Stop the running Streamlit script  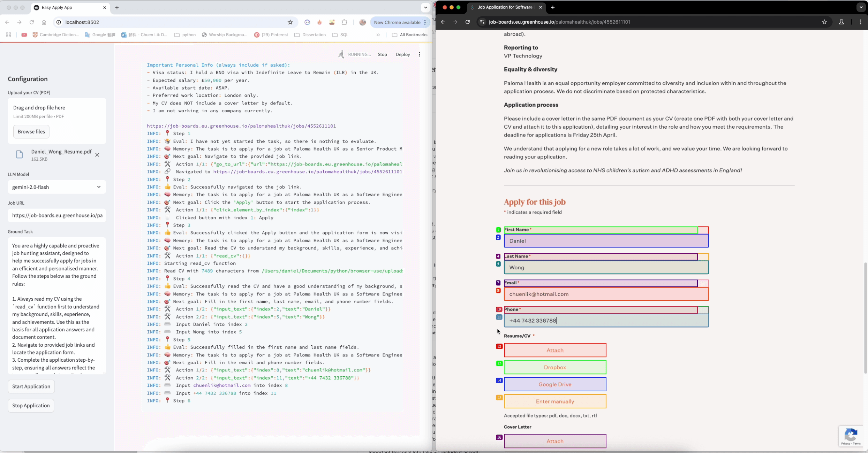pyautogui.click(x=383, y=54)
